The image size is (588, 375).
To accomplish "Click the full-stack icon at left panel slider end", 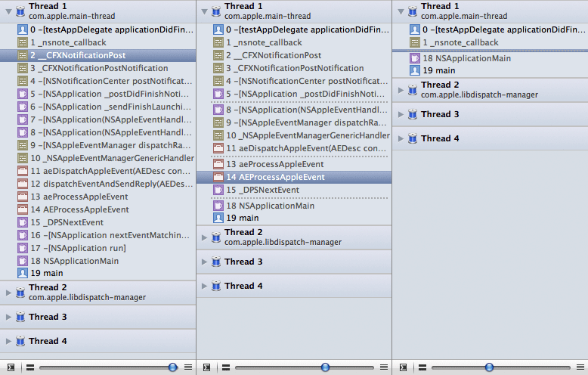I will 188,367.
